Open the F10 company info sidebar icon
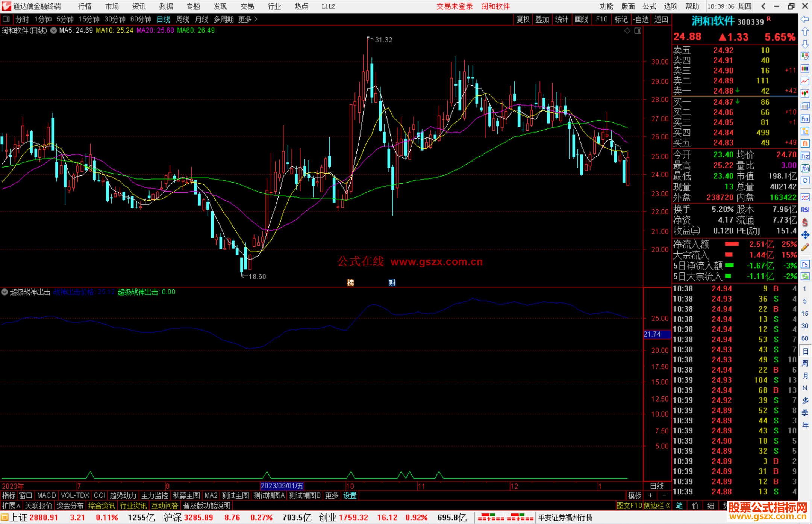This screenshot has height=524, width=812. coord(805,119)
